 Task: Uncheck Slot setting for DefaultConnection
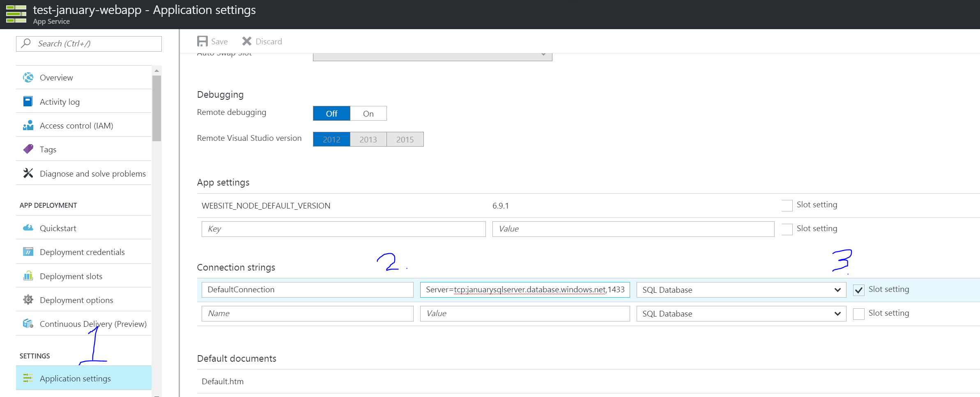pyautogui.click(x=858, y=290)
